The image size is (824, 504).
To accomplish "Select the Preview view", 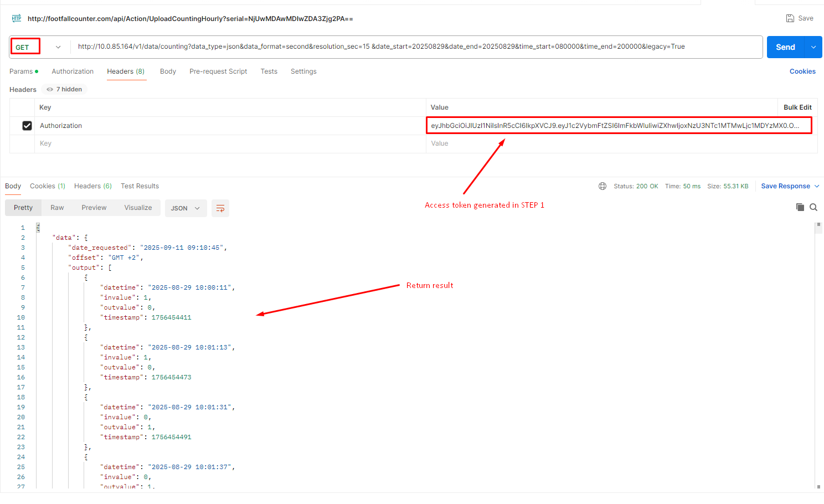I will click(94, 208).
